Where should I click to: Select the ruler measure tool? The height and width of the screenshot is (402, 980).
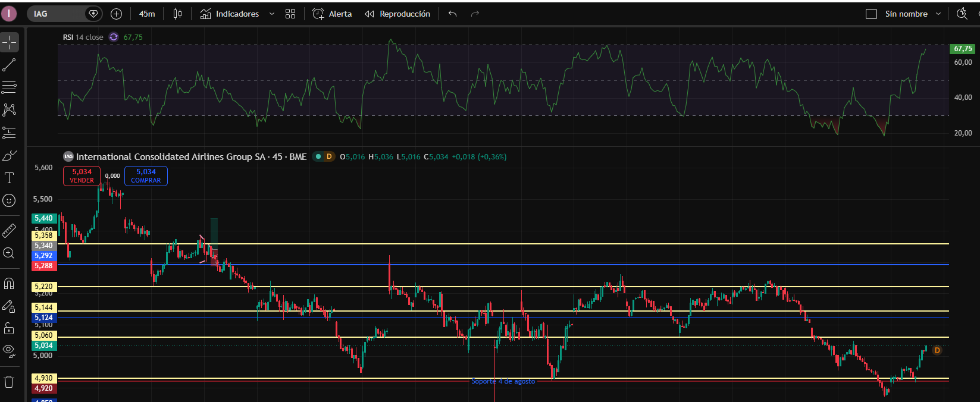coord(10,230)
